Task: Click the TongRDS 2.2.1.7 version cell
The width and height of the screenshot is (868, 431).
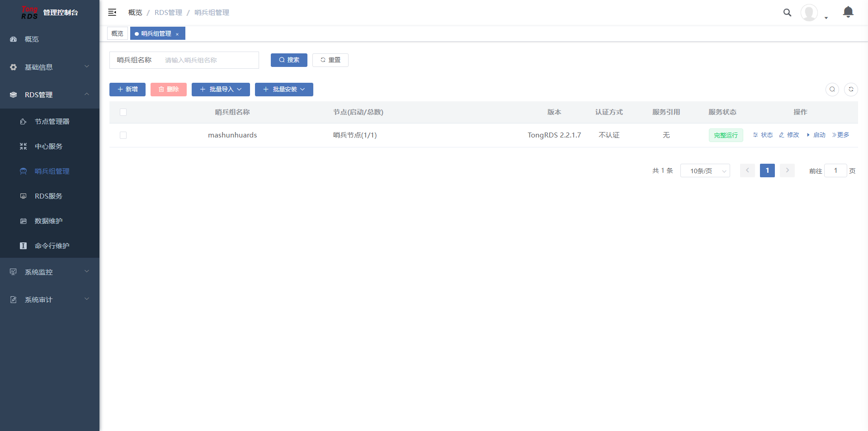Action: [x=554, y=135]
